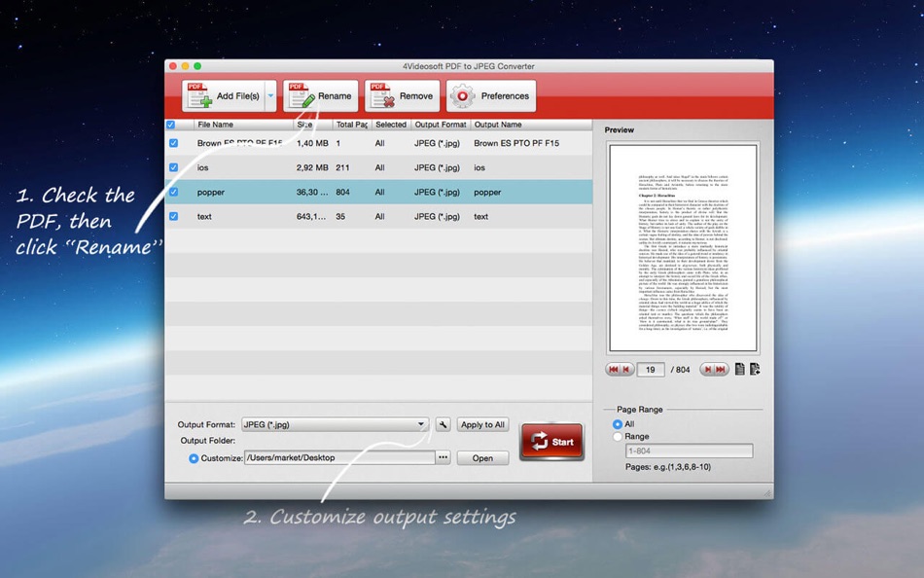This screenshot has height=578, width=924.
Task: Open the Output Format JPEG dropdown
Action: (x=335, y=424)
